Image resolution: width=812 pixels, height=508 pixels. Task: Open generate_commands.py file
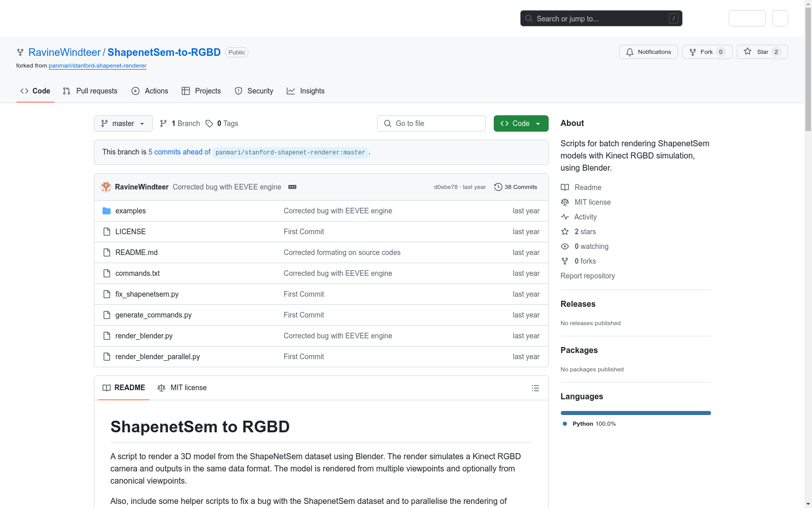pyautogui.click(x=153, y=315)
